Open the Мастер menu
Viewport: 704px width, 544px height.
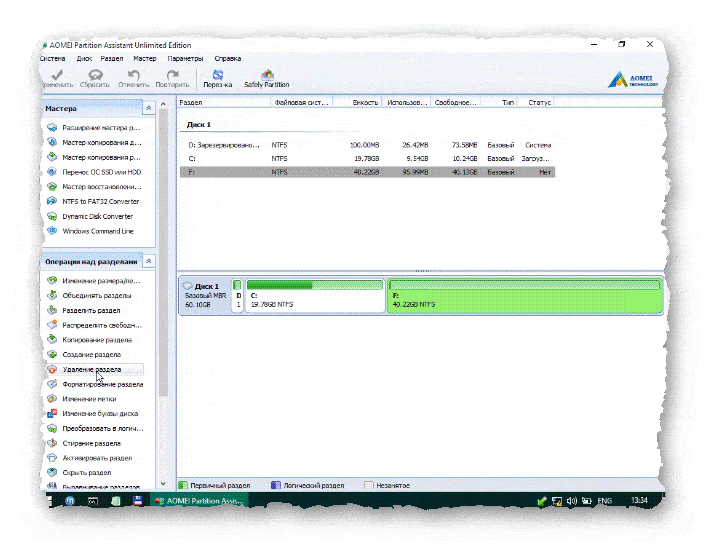coord(145,59)
